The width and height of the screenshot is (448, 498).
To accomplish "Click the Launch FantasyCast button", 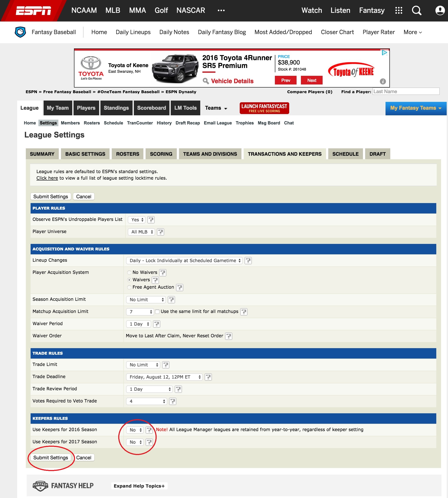I will click(x=264, y=108).
